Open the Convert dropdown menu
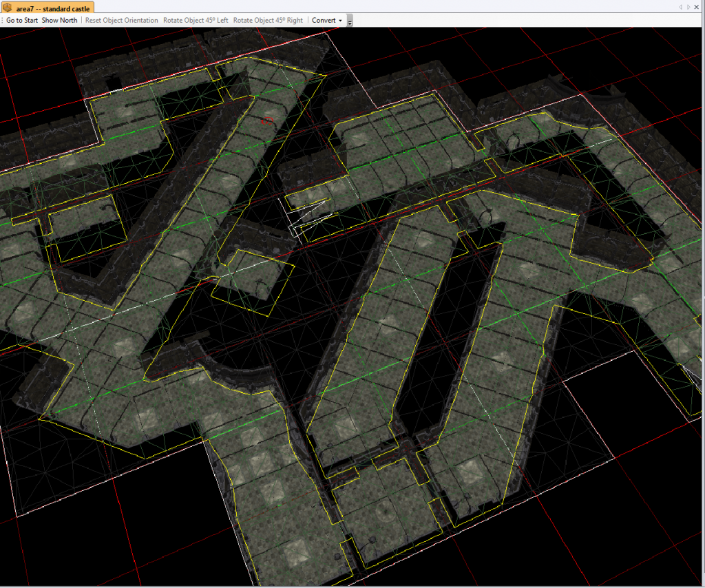Viewport: 705px width, 588px height. (324, 20)
